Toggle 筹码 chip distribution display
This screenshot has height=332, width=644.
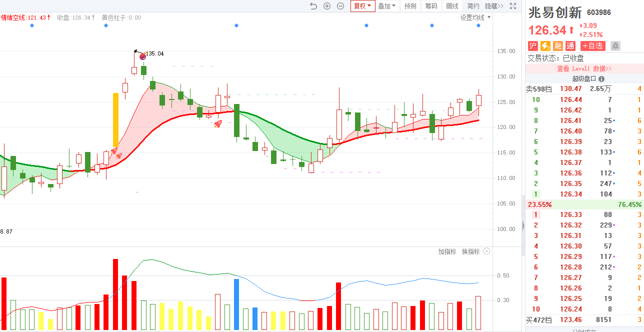pos(431,6)
